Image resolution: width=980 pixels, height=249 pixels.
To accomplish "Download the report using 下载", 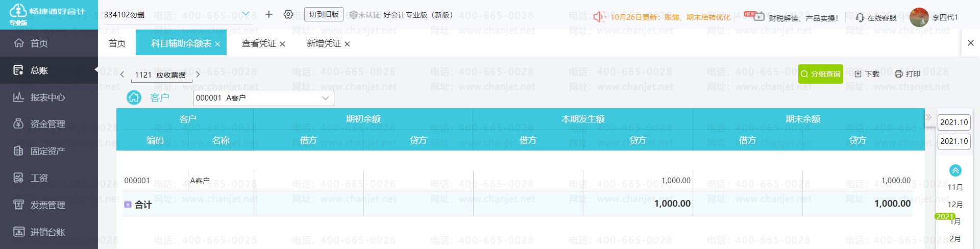I will (867, 74).
